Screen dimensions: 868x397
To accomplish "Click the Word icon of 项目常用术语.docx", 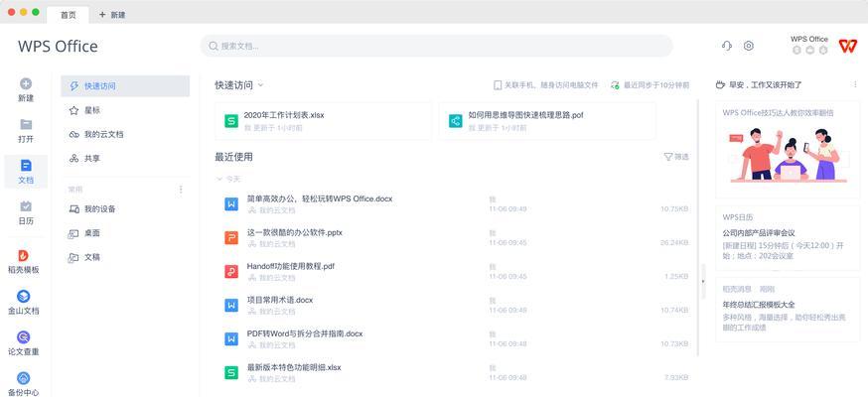I will pyautogui.click(x=231, y=306).
